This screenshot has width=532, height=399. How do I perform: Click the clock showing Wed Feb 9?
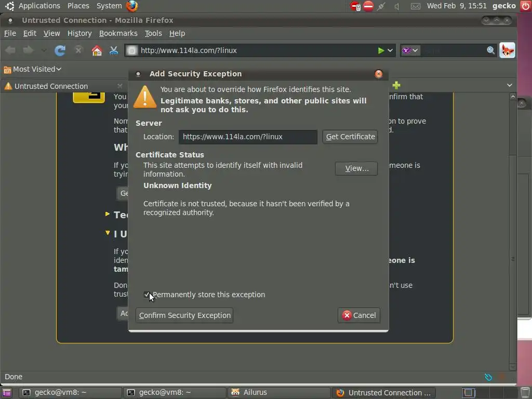pos(456,6)
